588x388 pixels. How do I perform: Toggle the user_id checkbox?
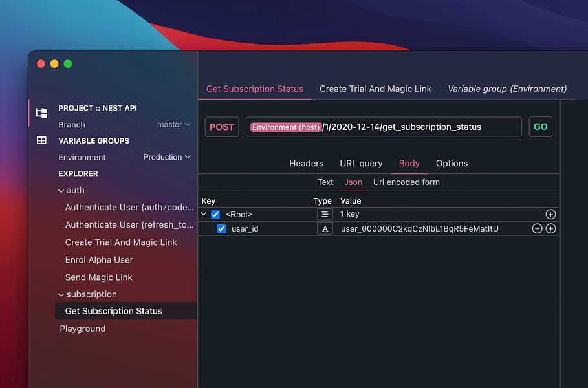tap(221, 229)
